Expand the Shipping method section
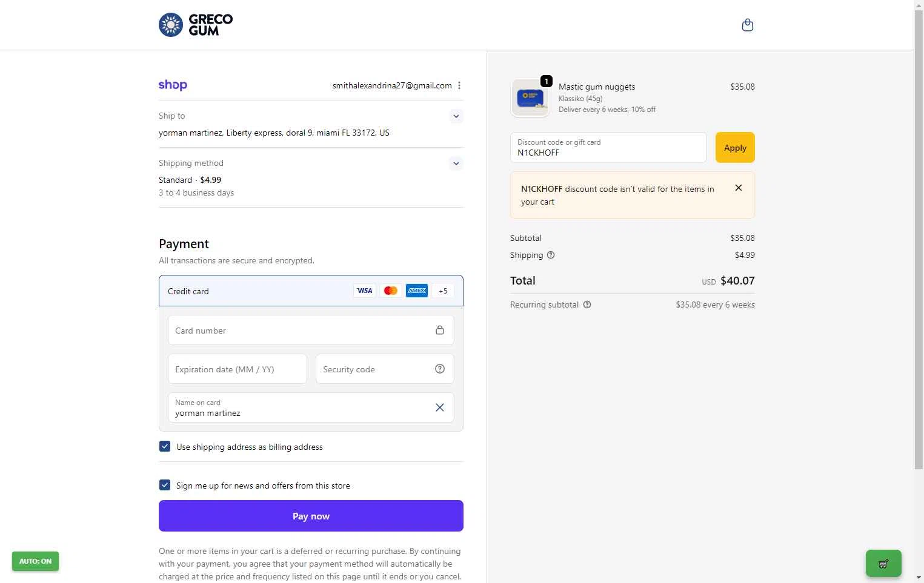The width and height of the screenshot is (924, 583). [x=456, y=163]
